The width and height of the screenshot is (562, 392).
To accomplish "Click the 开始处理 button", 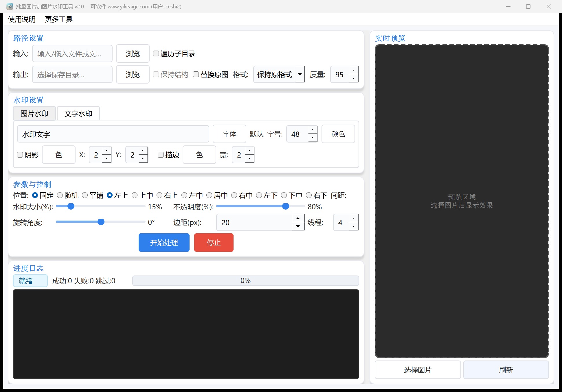I will (164, 243).
